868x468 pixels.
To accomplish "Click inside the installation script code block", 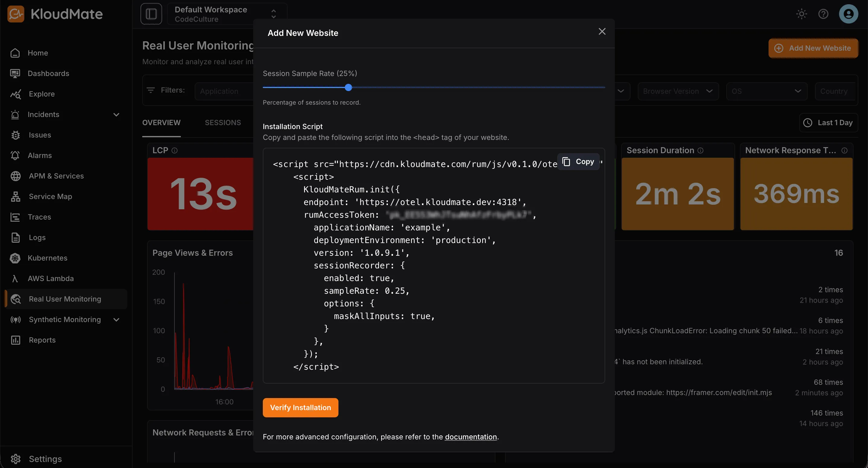I will click(x=434, y=266).
